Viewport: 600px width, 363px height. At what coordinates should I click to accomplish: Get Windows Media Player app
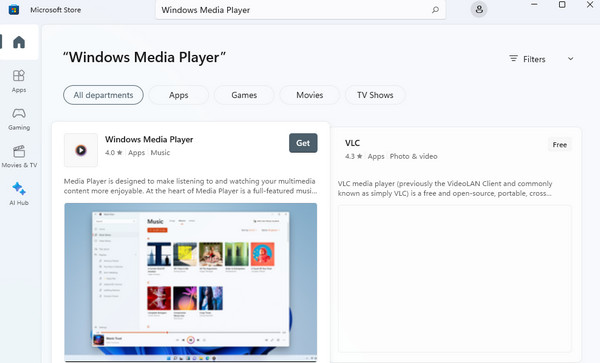pos(303,143)
